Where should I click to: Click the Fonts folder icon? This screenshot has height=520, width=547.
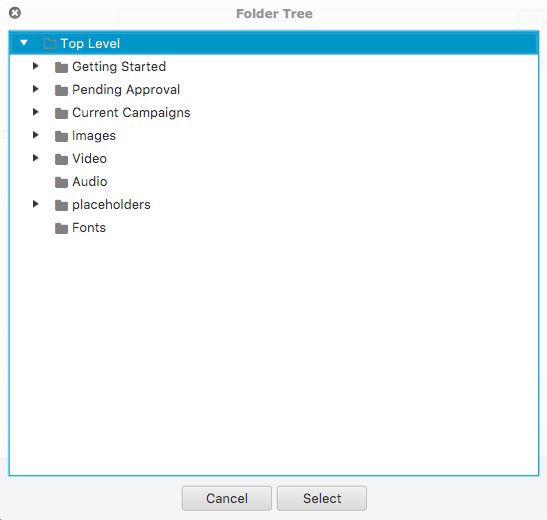(x=61, y=228)
